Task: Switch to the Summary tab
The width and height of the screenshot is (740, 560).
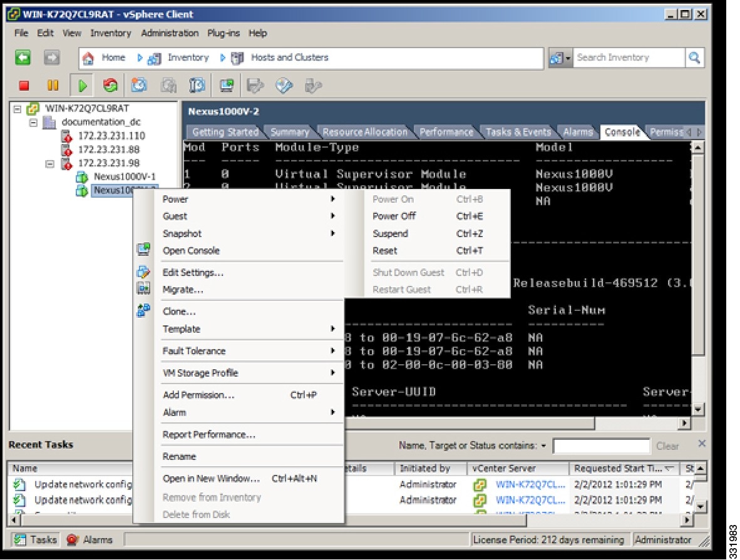Action: [290, 132]
